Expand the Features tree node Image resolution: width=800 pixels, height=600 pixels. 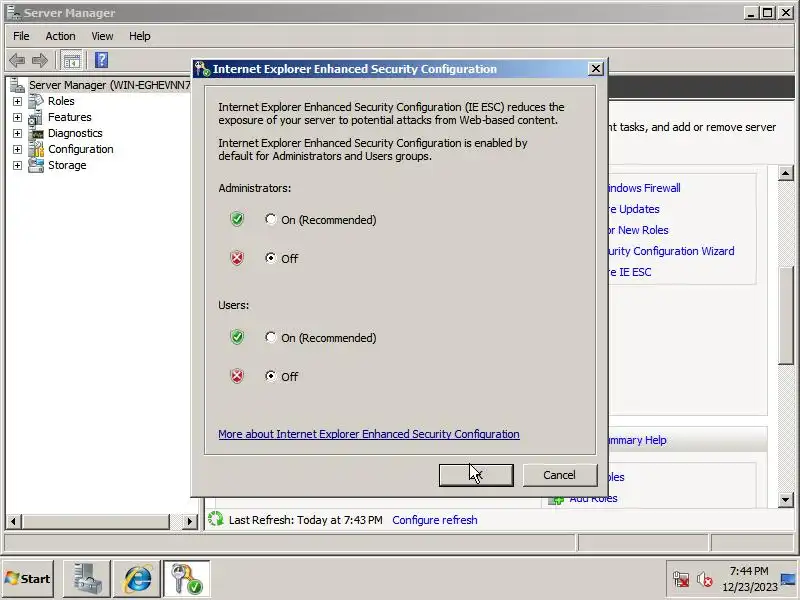click(x=17, y=117)
